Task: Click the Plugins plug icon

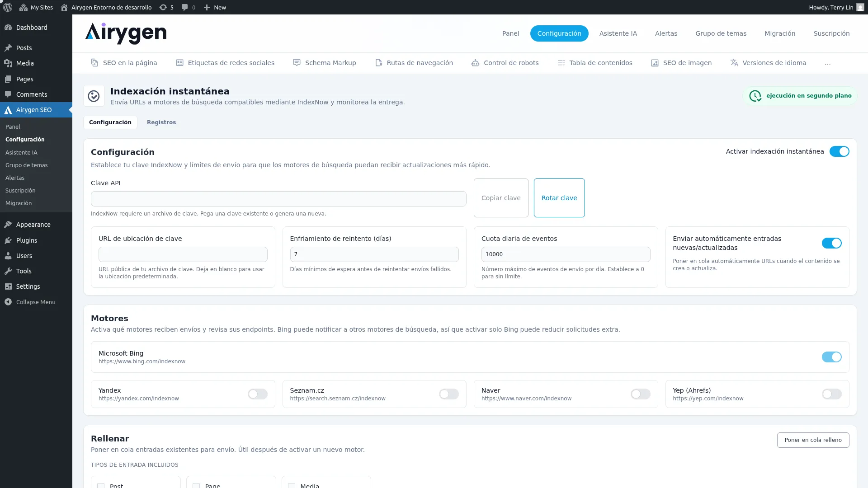Action: (x=8, y=240)
